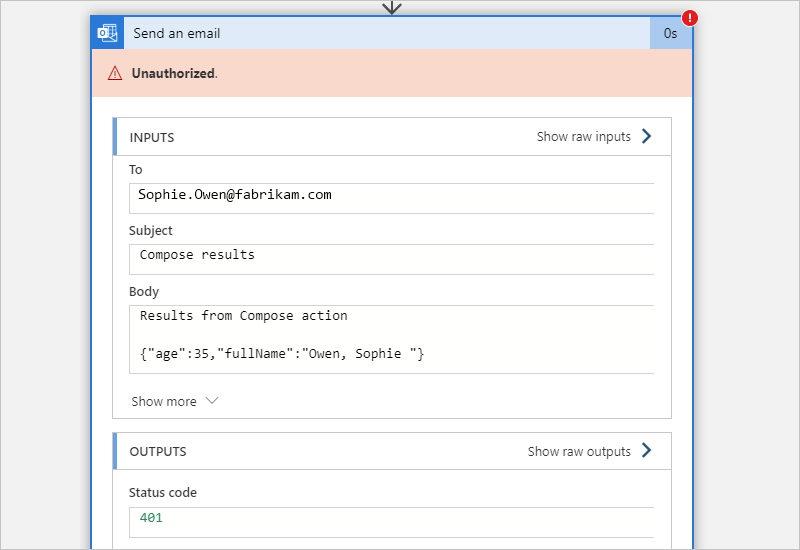Click the chevron beside Show raw outputs
Image resolution: width=800 pixels, height=550 pixels.
647,451
